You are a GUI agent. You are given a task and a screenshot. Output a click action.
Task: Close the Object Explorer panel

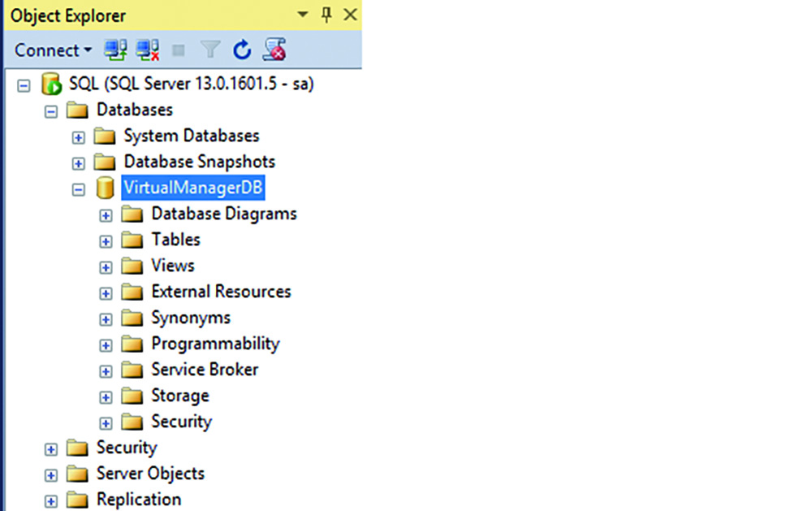tap(351, 15)
